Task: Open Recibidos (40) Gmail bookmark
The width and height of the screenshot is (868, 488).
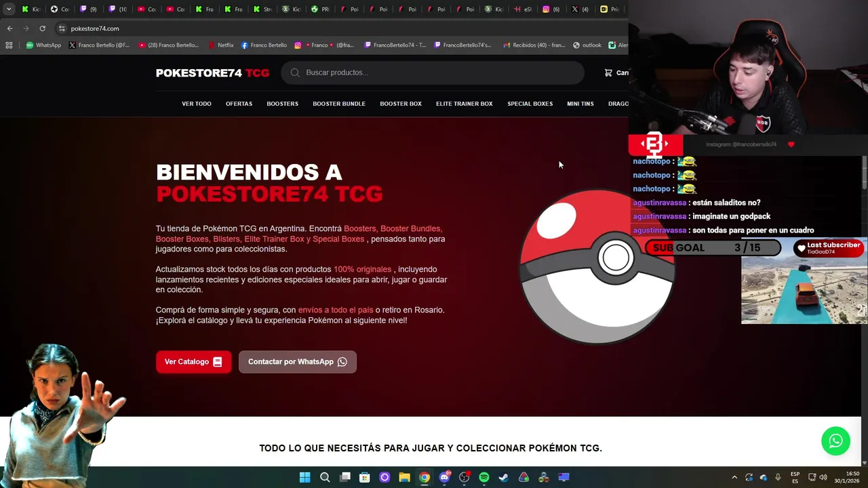Action: [534, 45]
